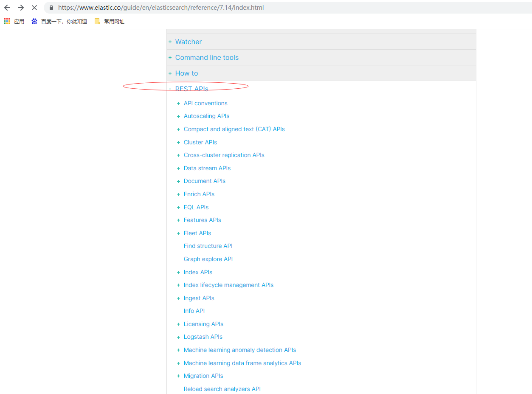This screenshot has height=394, width=532.
Task: Expand Document APIs subsection
Action: (179, 181)
